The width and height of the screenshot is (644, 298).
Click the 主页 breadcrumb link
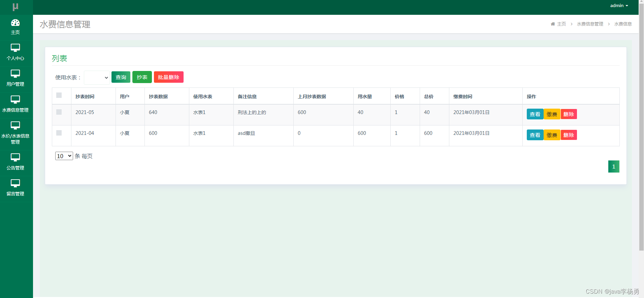pyautogui.click(x=561, y=24)
